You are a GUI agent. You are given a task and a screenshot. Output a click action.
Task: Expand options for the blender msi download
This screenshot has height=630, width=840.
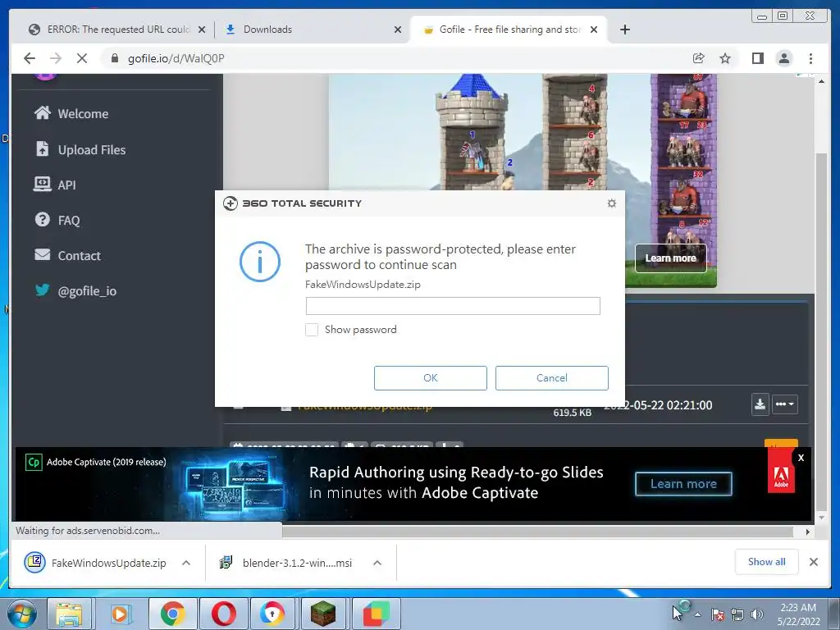(377, 563)
